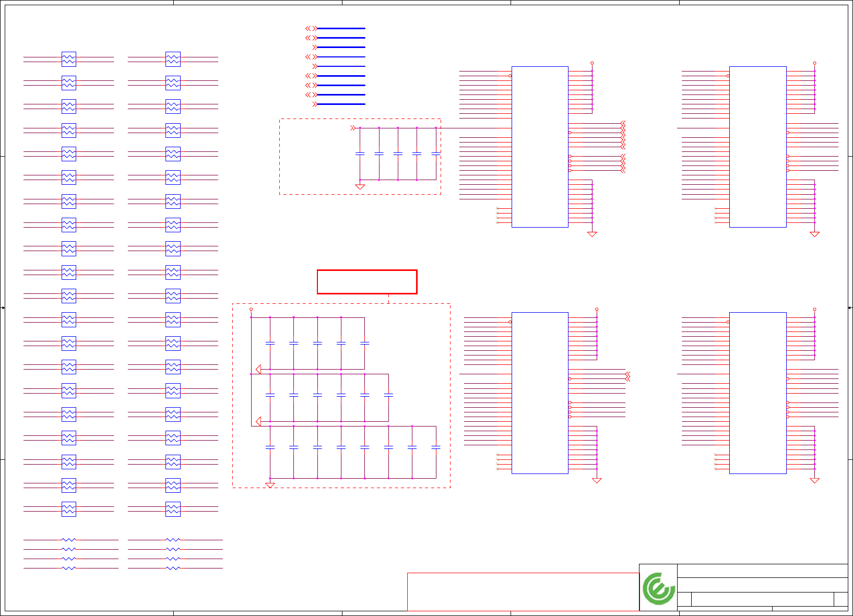Click the power port circle atop the large dashed group
Screen dimensions: 853x616
tap(251, 310)
